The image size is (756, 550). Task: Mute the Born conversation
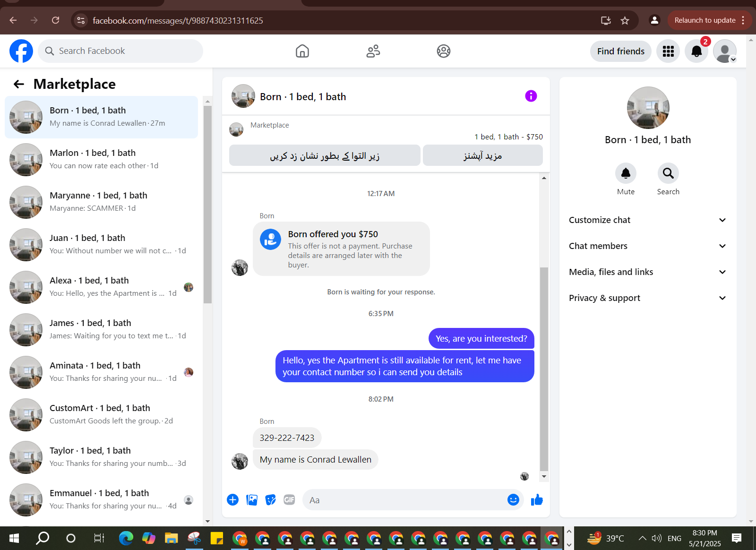pos(626,173)
